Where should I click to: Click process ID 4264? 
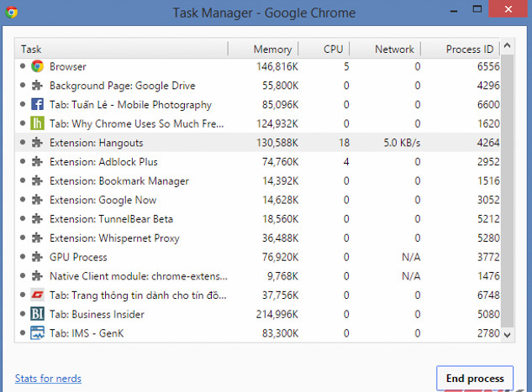488,143
